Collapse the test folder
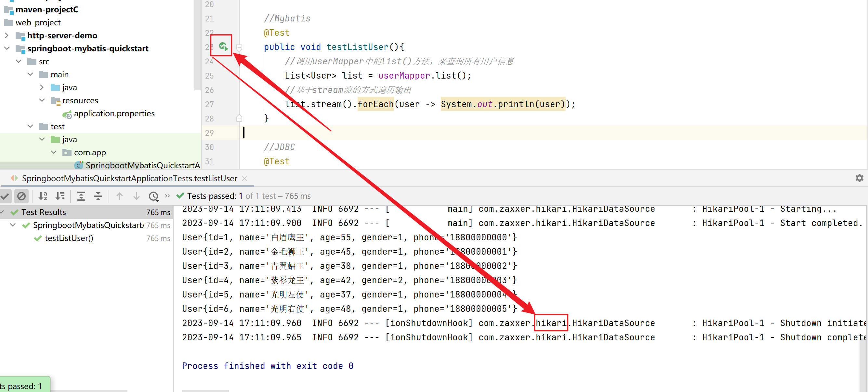Screen dimensions: 868x392 click(30, 126)
